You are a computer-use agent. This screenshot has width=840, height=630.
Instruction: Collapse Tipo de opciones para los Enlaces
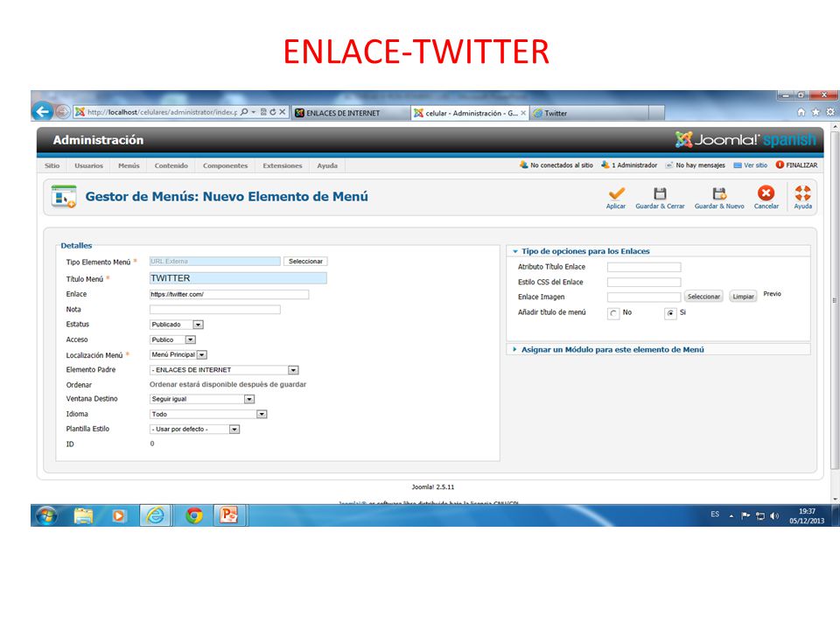point(585,251)
